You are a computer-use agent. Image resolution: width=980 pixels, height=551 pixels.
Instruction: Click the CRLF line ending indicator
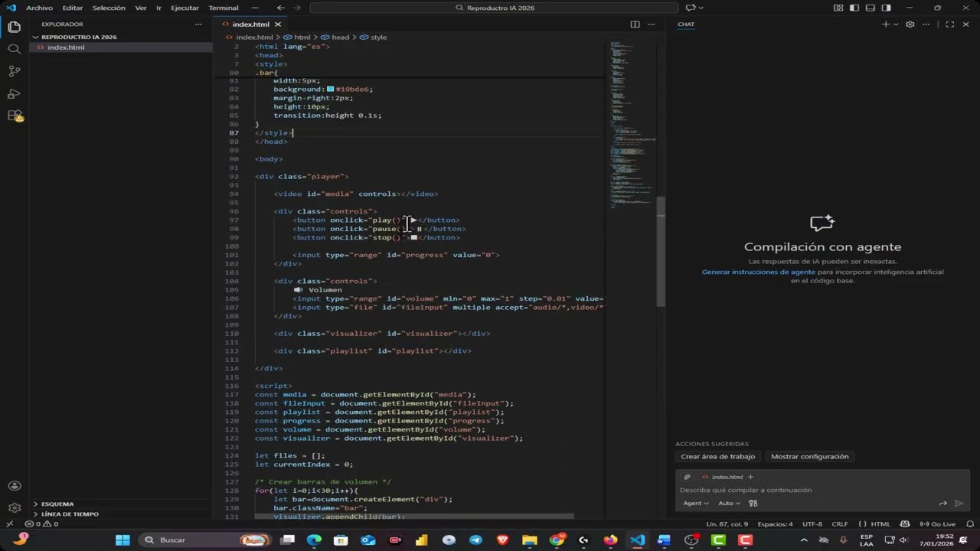click(x=840, y=524)
